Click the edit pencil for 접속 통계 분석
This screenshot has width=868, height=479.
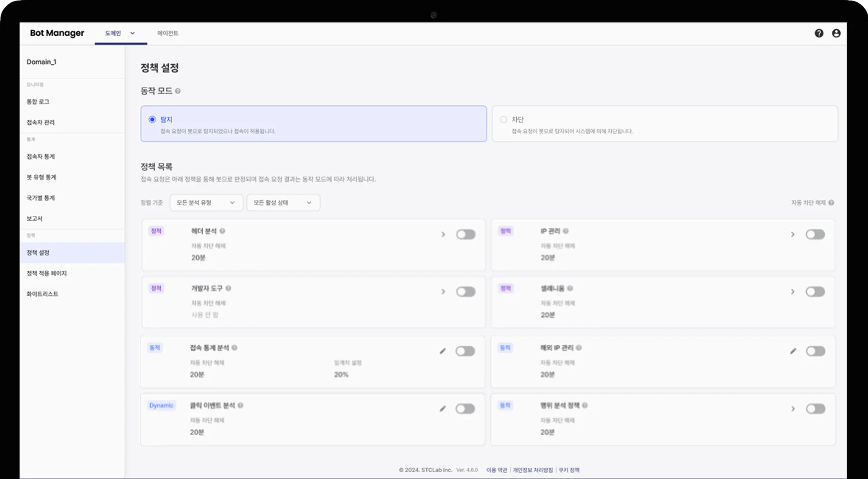[443, 351]
